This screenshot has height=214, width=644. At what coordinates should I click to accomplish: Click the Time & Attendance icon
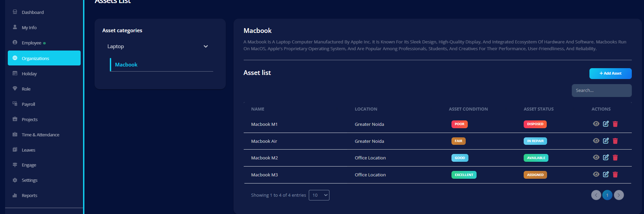coord(15,134)
